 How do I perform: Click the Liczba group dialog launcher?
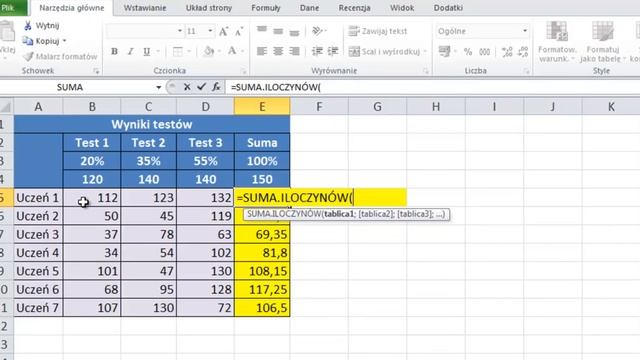point(527,71)
